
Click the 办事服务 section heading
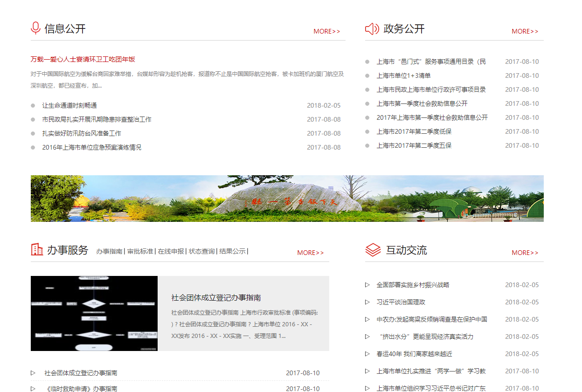coord(68,250)
